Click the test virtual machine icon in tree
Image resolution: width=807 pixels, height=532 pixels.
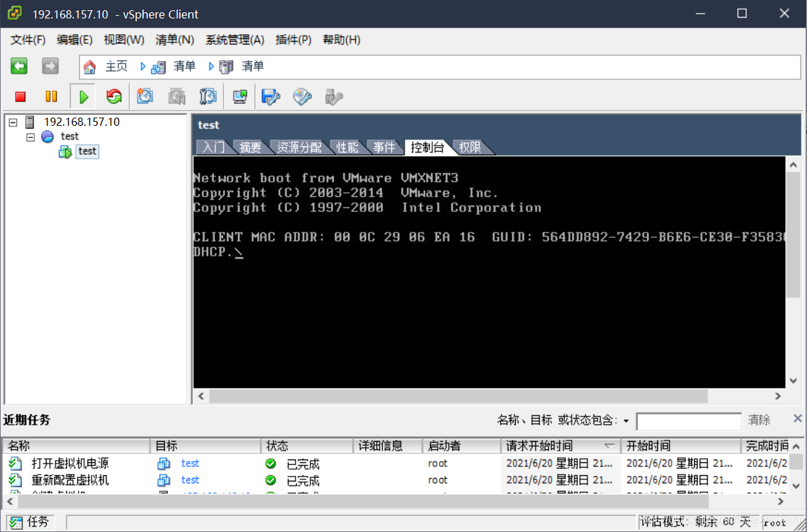65,151
